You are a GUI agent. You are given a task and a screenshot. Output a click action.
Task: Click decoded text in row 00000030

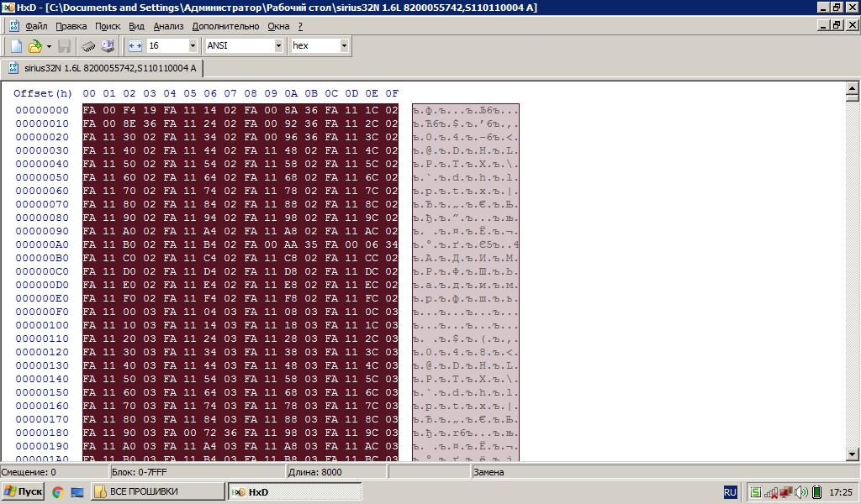point(466,150)
